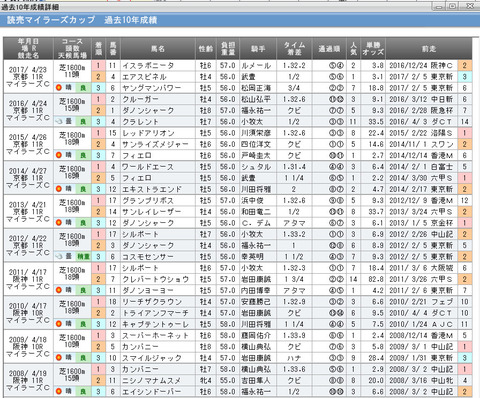Click the sunny weather icon for 2009/4/18

coord(59,358)
